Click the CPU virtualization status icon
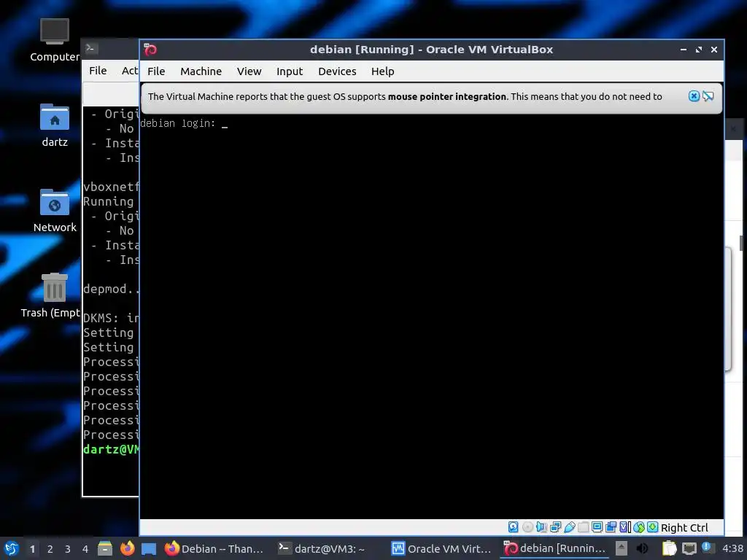 (625, 527)
